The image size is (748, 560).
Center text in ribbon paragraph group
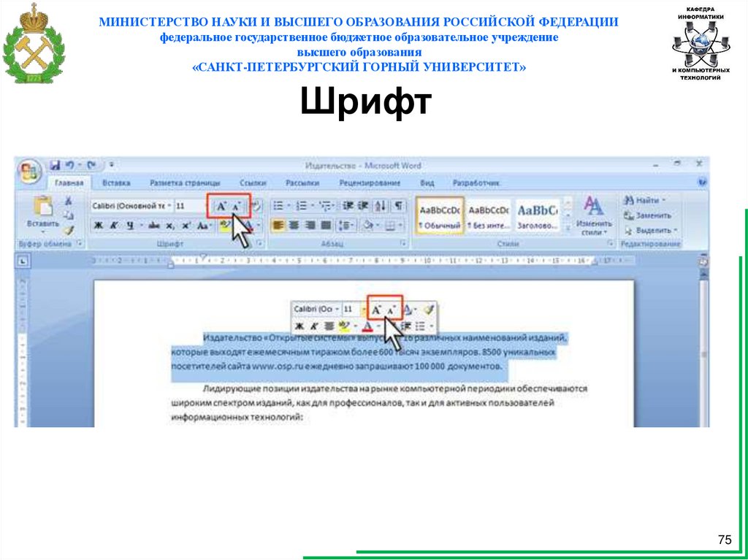pyautogui.click(x=294, y=225)
